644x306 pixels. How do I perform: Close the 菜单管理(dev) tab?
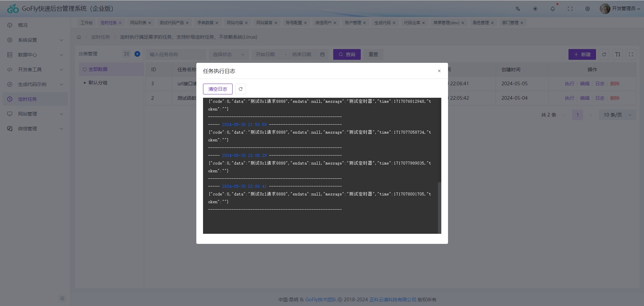pos(463,23)
